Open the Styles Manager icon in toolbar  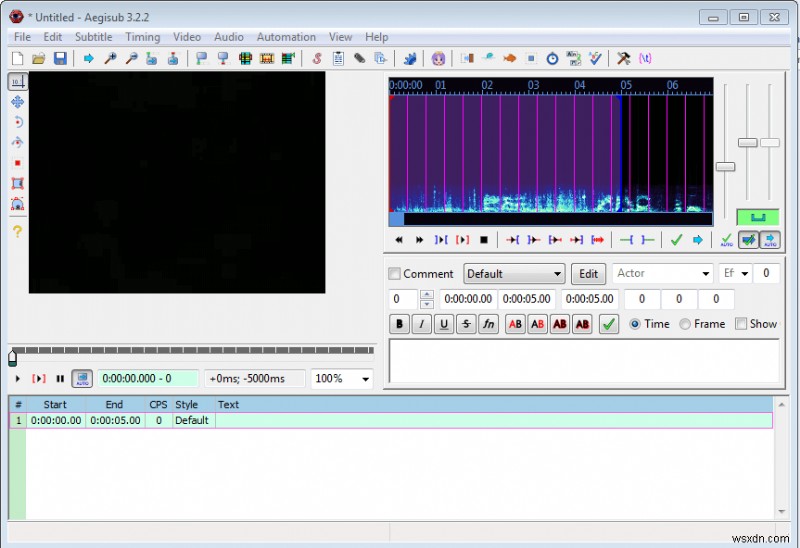coord(317,59)
